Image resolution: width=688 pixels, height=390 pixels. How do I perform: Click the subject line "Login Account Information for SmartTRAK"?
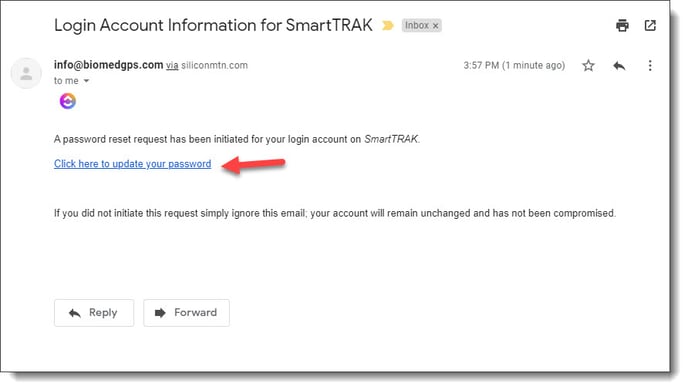tap(213, 25)
